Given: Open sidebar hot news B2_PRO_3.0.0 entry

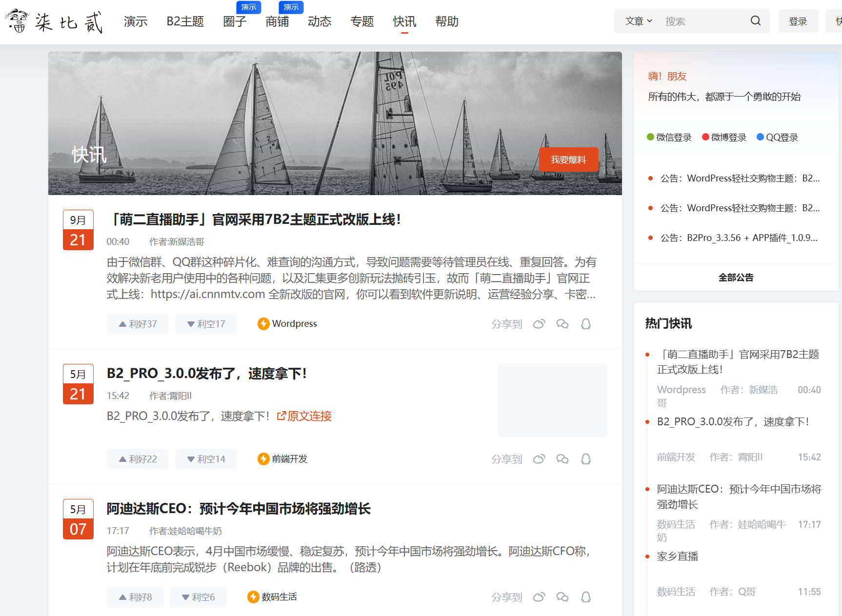Looking at the screenshot, I should coord(733,421).
